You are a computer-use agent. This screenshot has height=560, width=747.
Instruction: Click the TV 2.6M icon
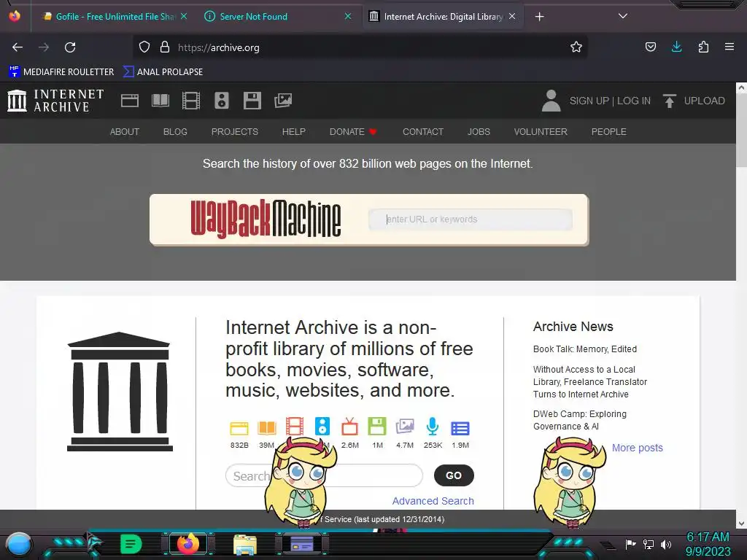[x=349, y=426]
